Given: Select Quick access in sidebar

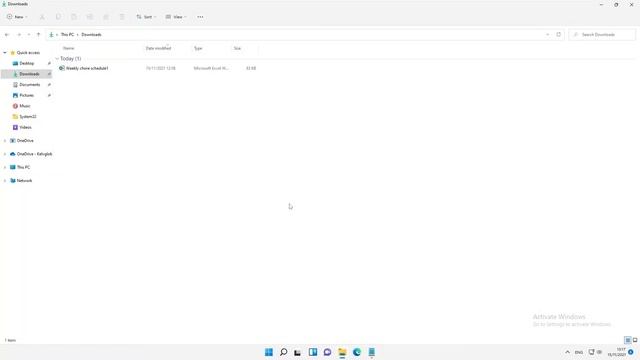Looking at the screenshot, I should point(28,53).
